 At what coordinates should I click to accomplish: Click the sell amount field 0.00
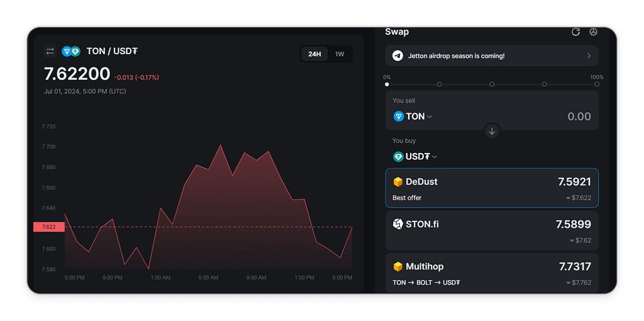click(x=579, y=116)
